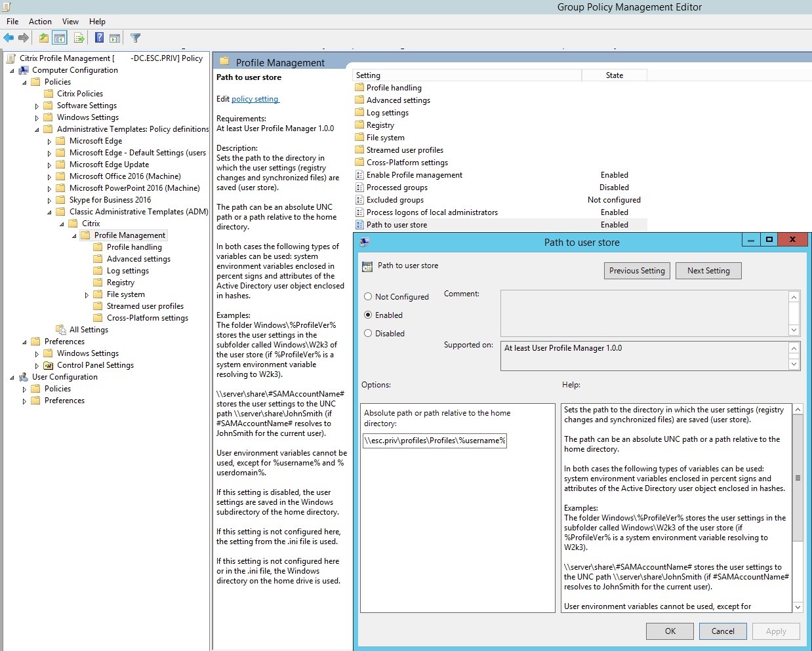Click the Citrix Profile Management policy scroll icon
Image resolution: width=812 pixels, height=651 pixels.
11,58
